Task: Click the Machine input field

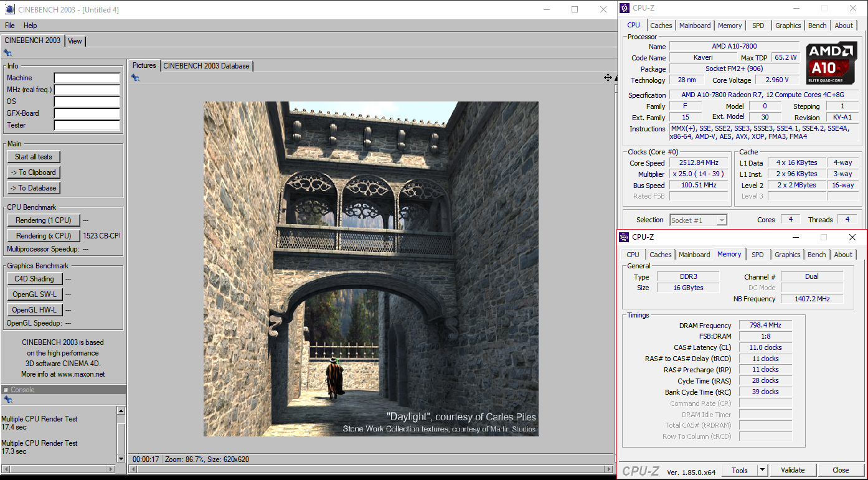Action: pyautogui.click(x=87, y=78)
